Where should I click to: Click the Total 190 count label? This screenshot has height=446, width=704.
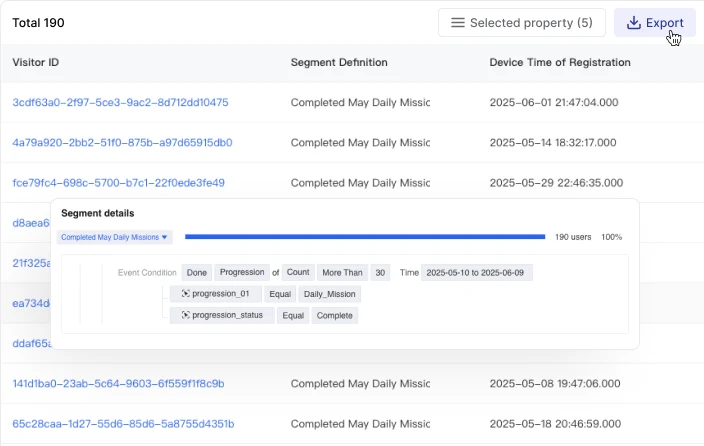[38, 23]
